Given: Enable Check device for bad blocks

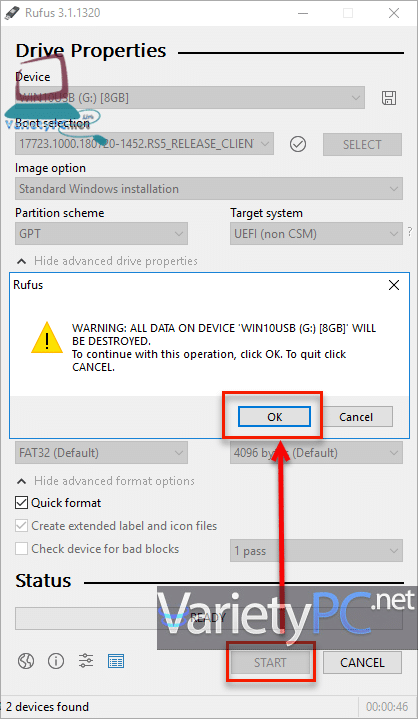Looking at the screenshot, I should [21, 549].
